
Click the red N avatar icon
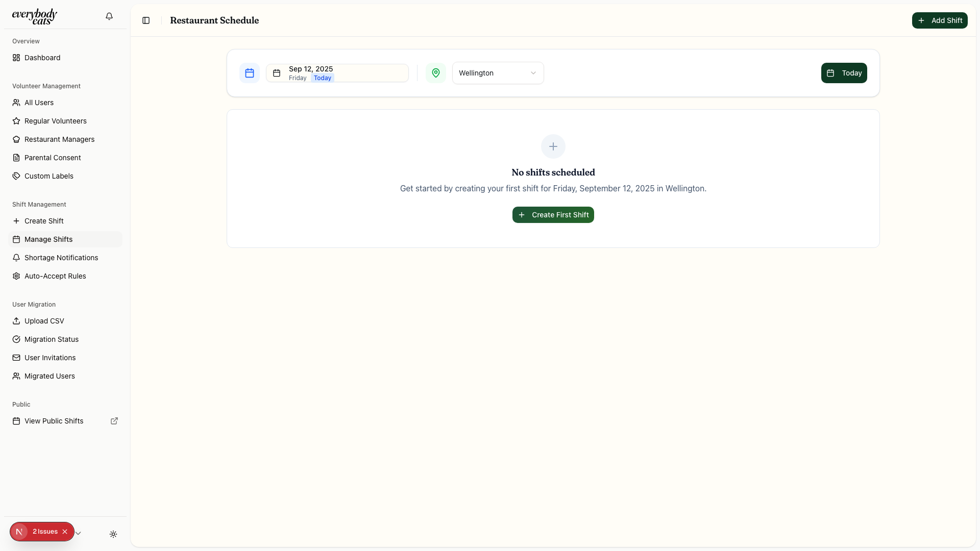coord(19,532)
